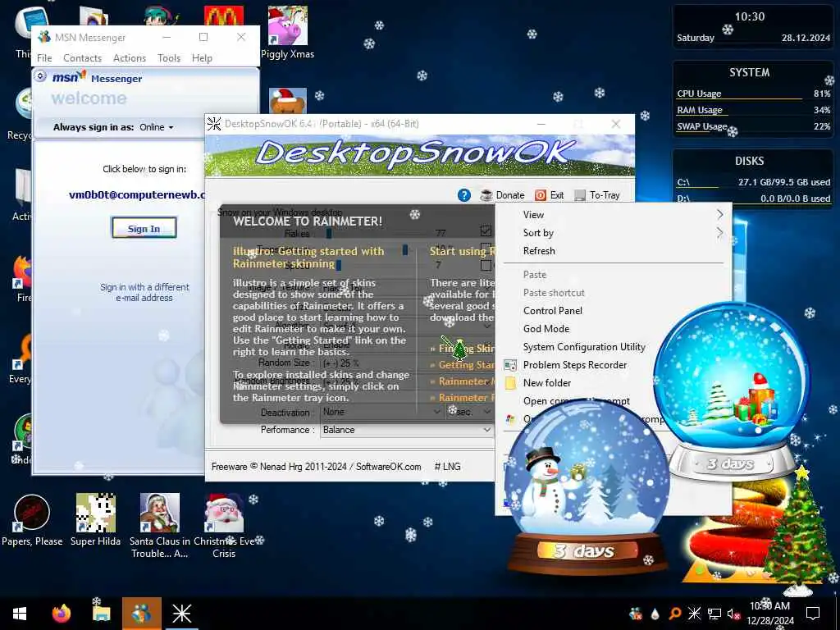
Task: Click the Donate label in DesktopSnowOK
Action: tap(510, 195)
